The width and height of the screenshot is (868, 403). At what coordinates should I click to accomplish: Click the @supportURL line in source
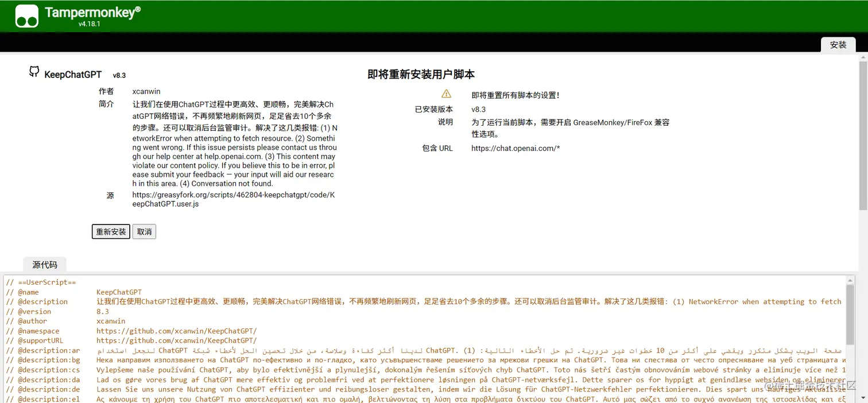131,341
